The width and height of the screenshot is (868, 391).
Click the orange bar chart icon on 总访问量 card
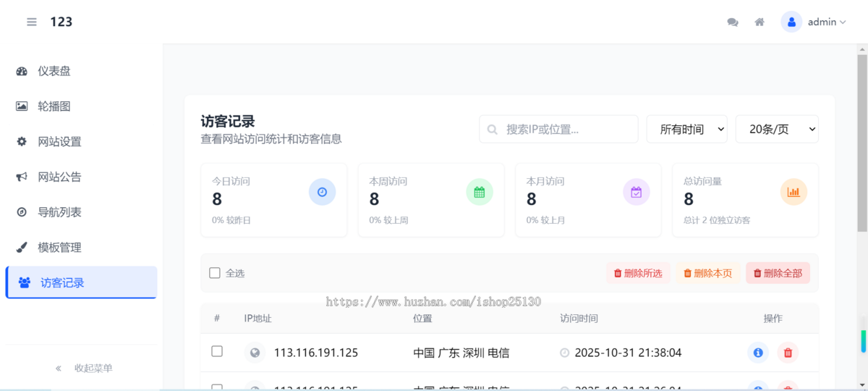tap(793, 192)
